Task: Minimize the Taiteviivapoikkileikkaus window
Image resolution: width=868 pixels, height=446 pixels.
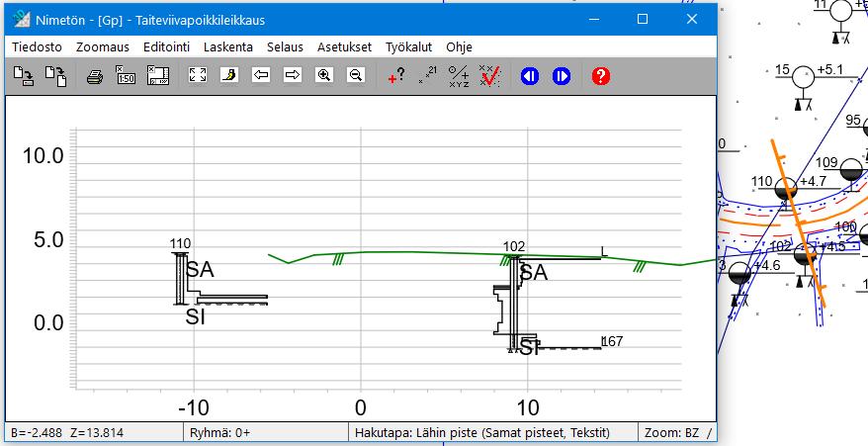Action: pos(594,20)
